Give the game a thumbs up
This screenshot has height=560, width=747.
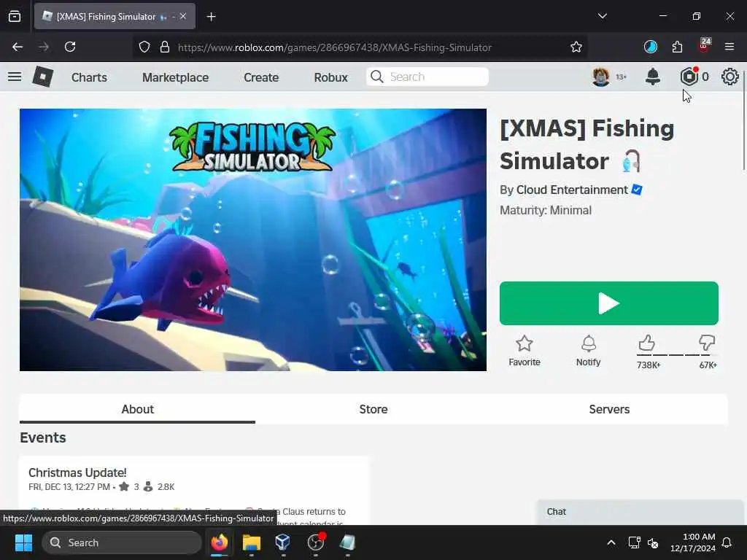646,343
